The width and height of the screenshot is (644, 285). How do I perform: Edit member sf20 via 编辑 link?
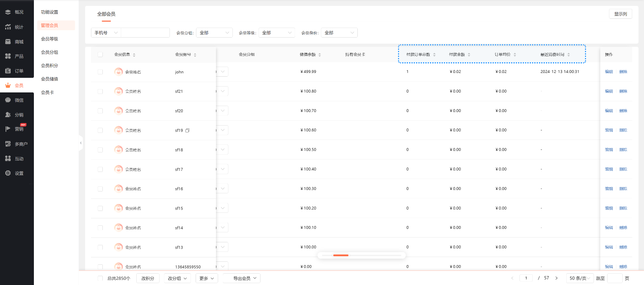coord(609,111)
